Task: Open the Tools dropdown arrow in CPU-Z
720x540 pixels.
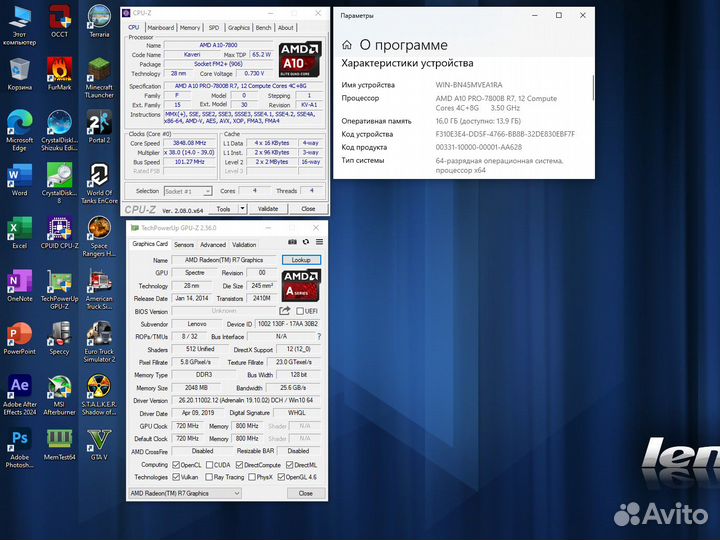Action: click(x=242, y=209)
